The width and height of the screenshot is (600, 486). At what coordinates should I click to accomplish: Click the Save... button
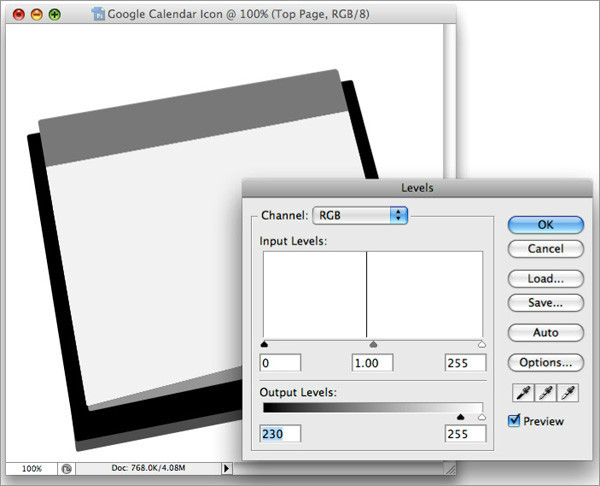tap(545, 301)
